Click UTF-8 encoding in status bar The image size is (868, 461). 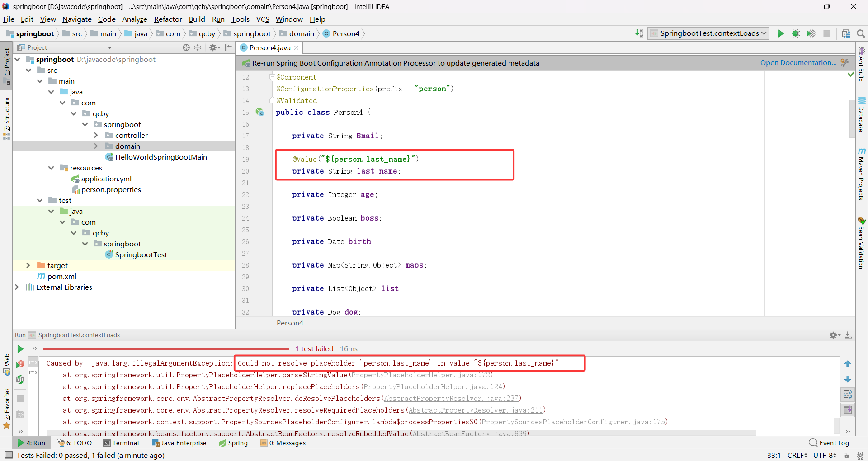(825, 455)
